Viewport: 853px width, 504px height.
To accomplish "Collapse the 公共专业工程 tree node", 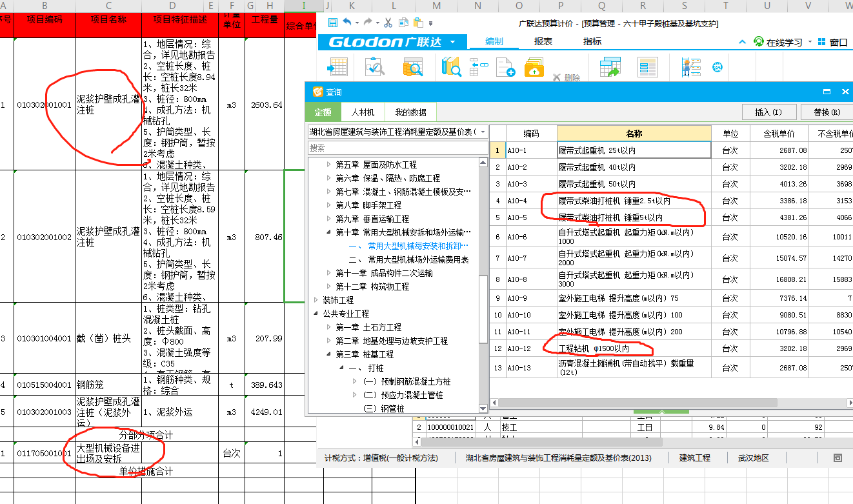I will (316, 314).
